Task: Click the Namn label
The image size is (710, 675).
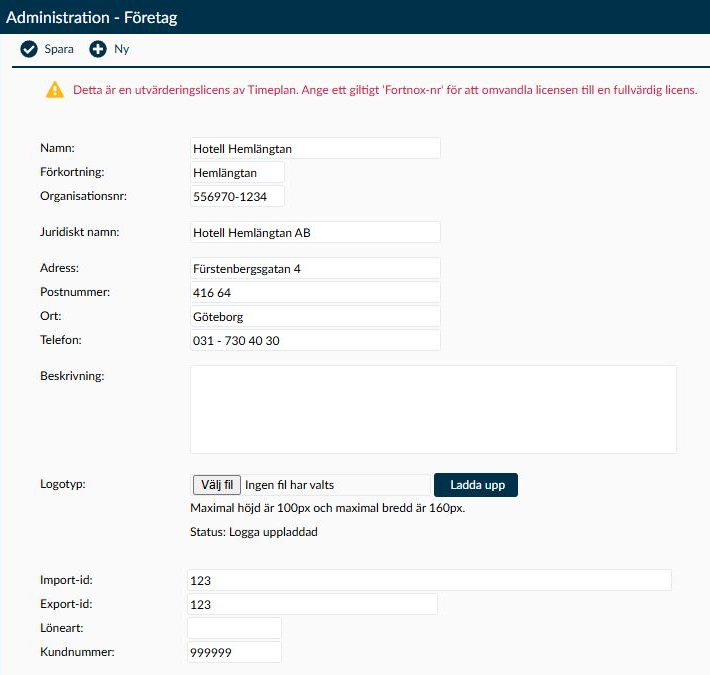Action: (x=57, y=148)
